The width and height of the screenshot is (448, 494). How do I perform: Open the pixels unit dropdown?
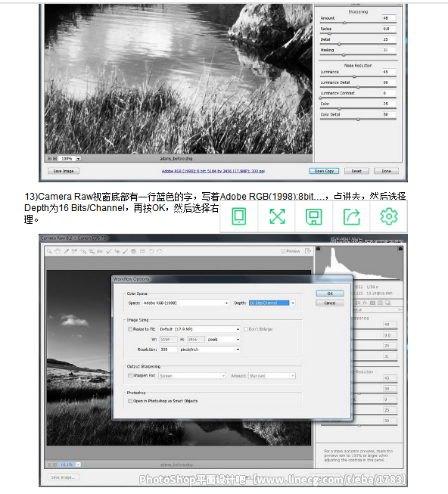[x=224, y=340]
